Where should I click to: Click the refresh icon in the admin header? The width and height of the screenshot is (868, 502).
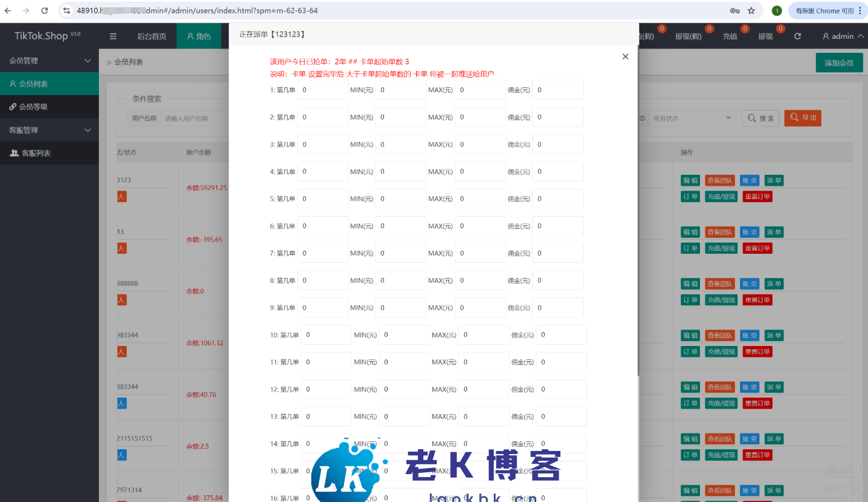798,36
